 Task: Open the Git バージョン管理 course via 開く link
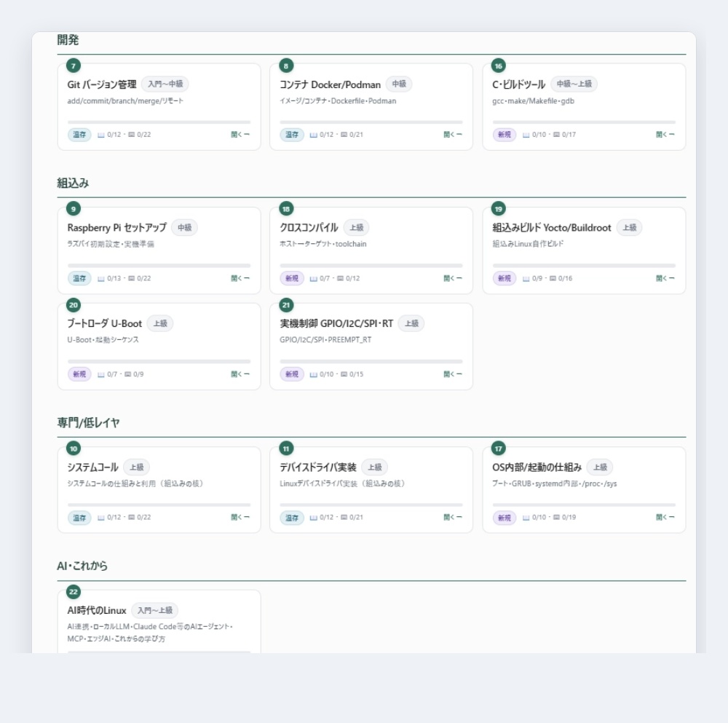click(x=240, y=134)
